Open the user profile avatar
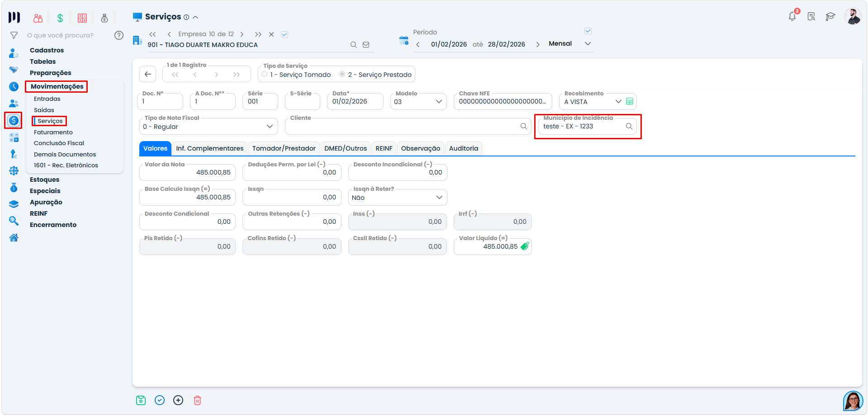The image size is (868, 416). (x=853, y=17)
